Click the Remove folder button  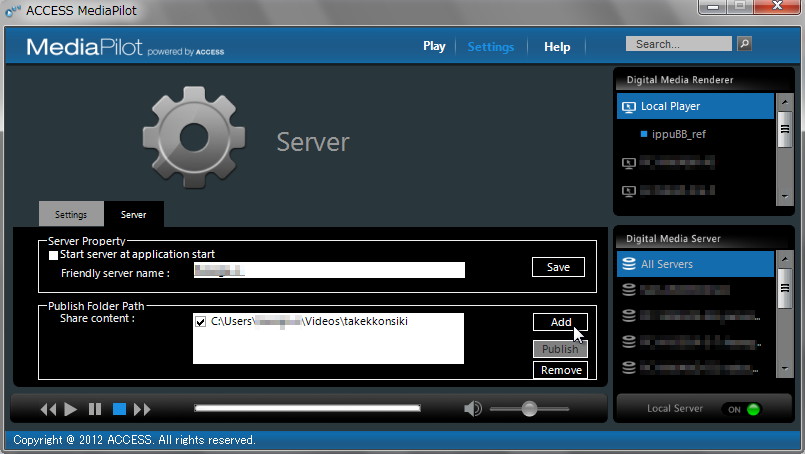560,370
